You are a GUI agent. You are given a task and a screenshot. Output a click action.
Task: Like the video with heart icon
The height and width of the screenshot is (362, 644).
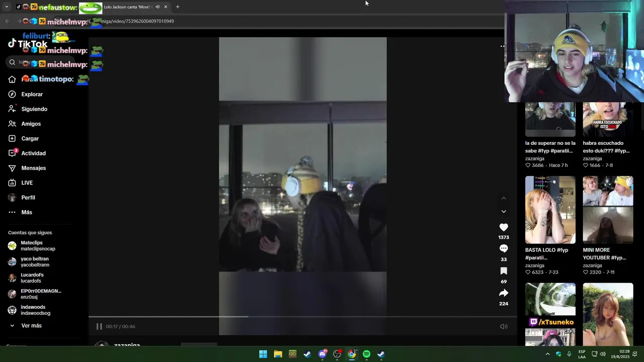504,227
